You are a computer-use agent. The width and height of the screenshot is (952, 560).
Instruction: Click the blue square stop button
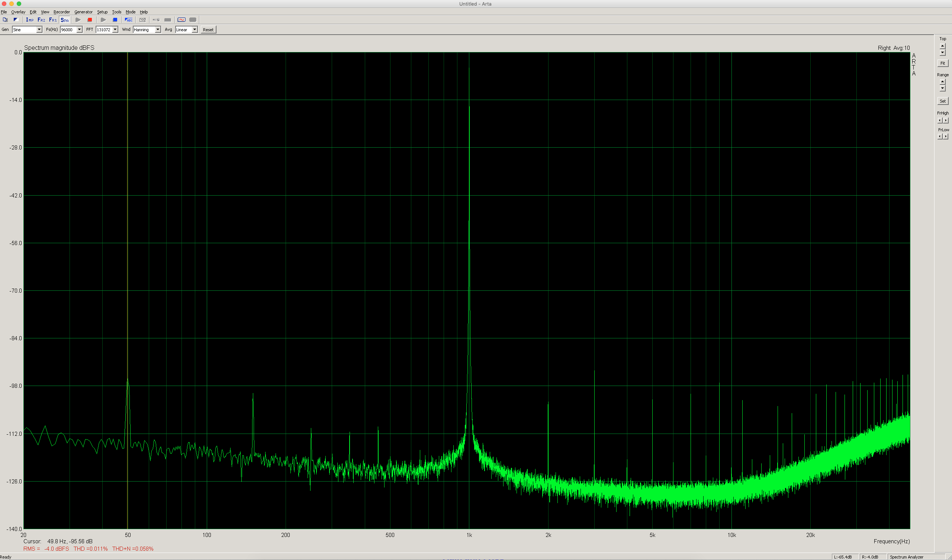[x=115, y=20]
